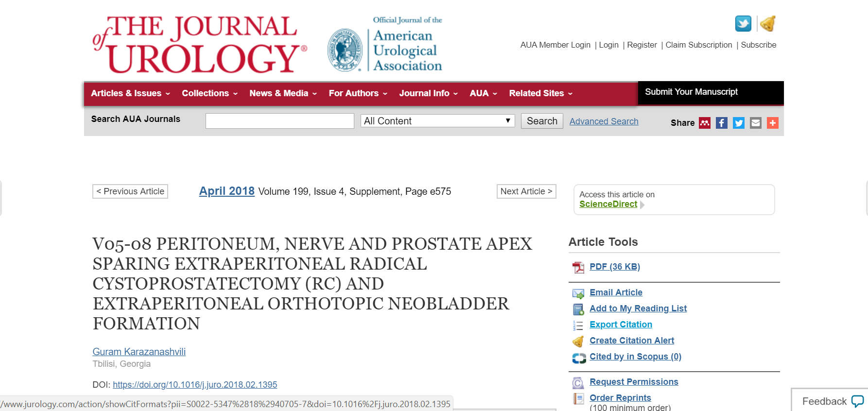Click the Search button
This screenshot has height=411, width=868.
pos(542,121)
